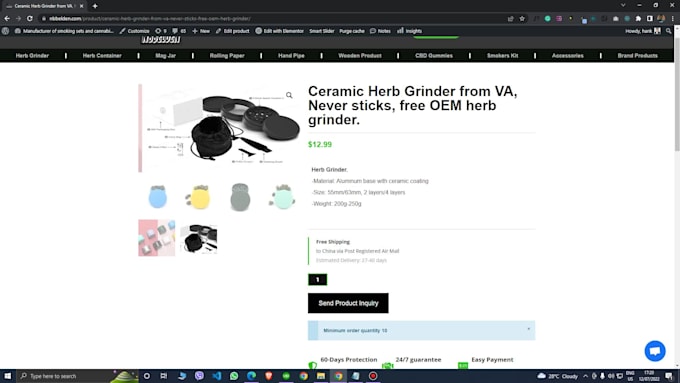Open the Windows Start menu

(7, 376)
